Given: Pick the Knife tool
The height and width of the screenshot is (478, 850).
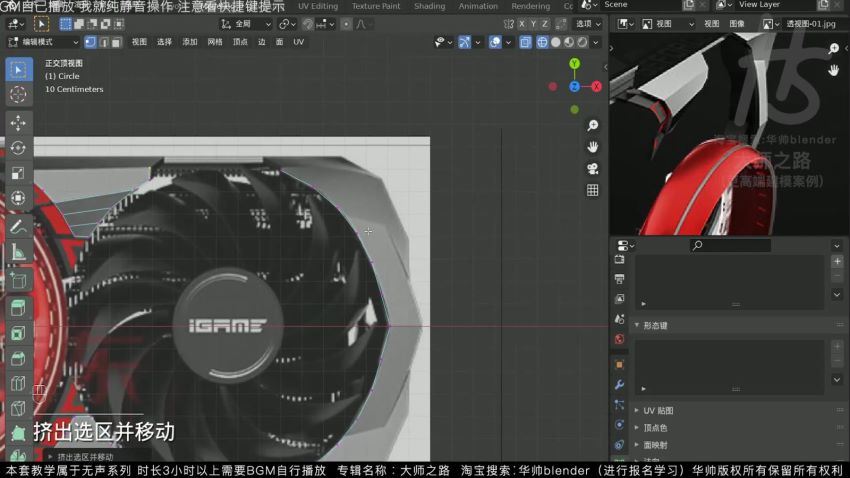Looking at the screenshot, I should coord(18,408).
